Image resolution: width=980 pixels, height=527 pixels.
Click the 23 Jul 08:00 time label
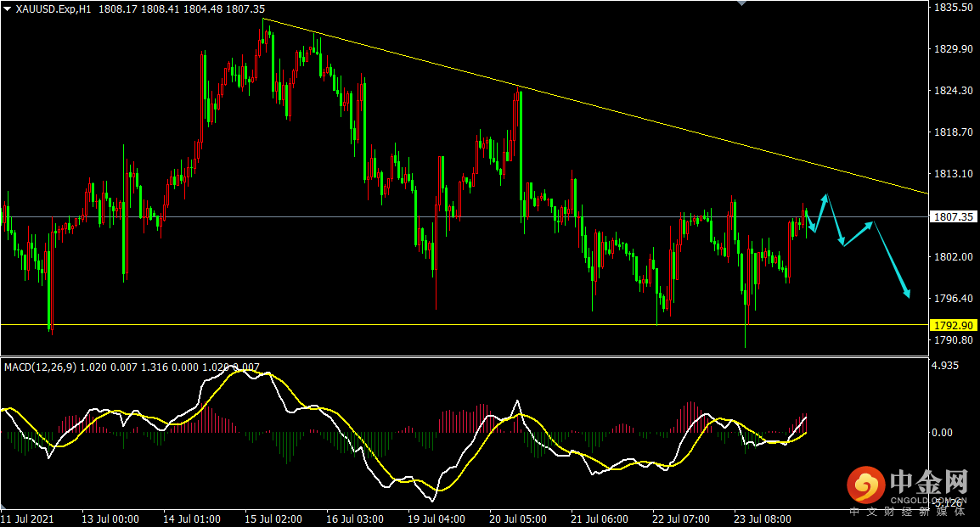point(762,519)
